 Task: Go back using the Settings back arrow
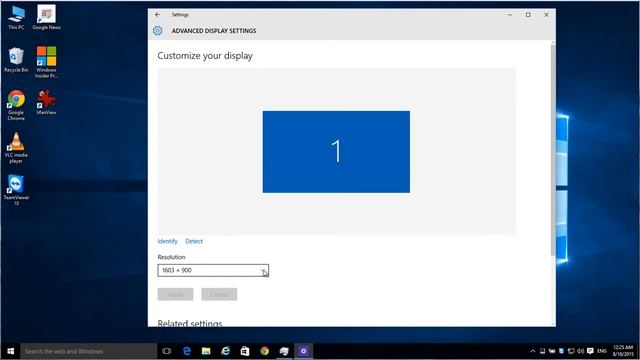158,15
